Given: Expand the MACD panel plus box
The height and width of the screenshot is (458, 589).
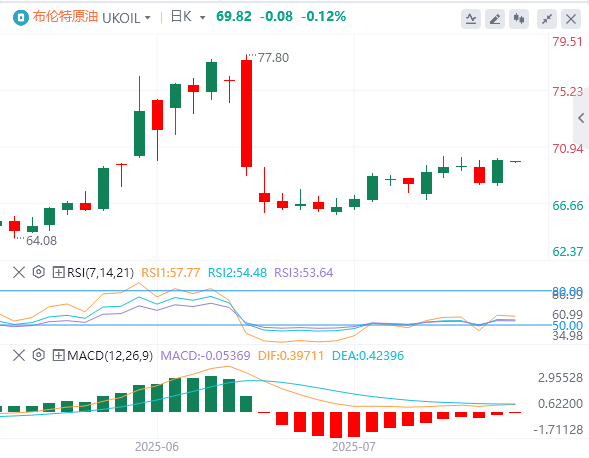Looking at the screenshot, I should (x=58, y=355).
